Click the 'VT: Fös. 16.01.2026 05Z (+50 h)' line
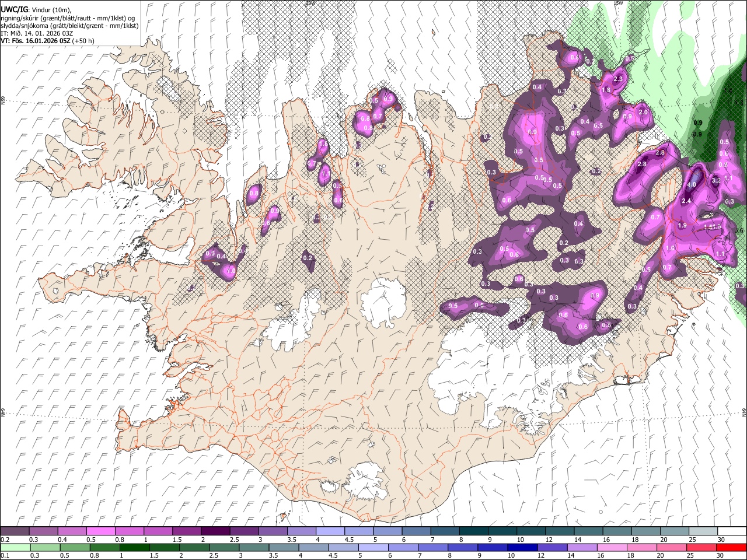 point(47,41)
